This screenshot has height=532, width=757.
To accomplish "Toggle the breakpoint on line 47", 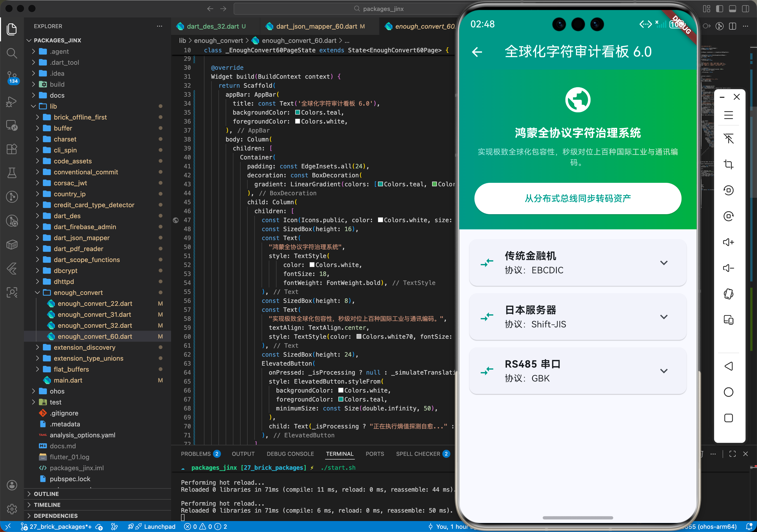I will [x=176, y=220].
